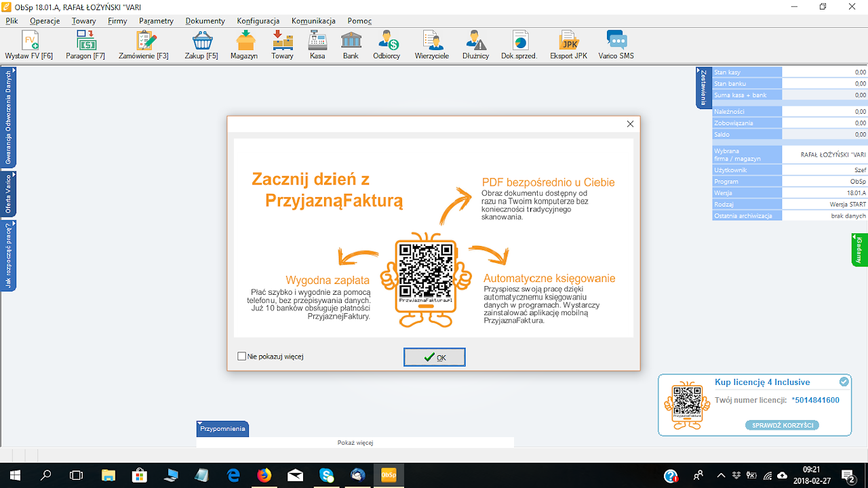
Task: Open the Windows Start menu
Action: pos(14,475)
